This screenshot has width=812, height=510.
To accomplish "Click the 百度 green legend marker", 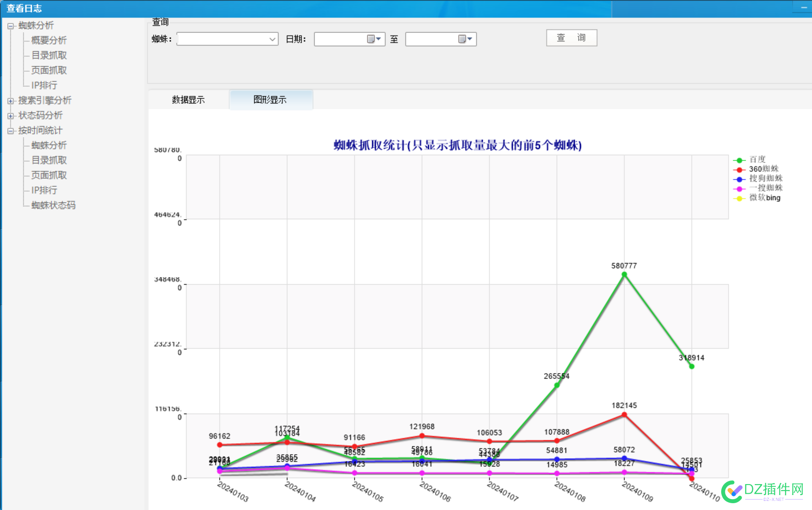I will 739,160.
